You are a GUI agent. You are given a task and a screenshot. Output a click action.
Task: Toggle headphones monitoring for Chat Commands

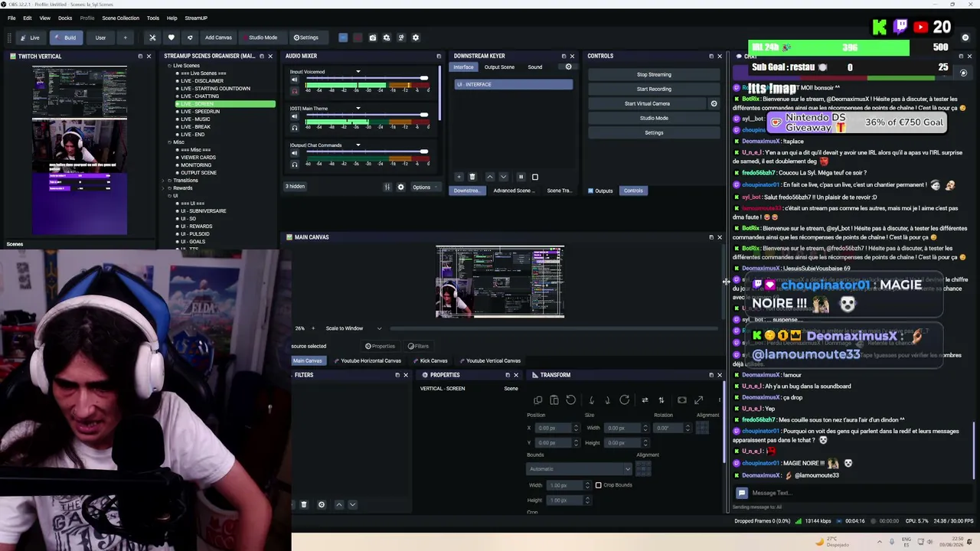click(294, 164)
